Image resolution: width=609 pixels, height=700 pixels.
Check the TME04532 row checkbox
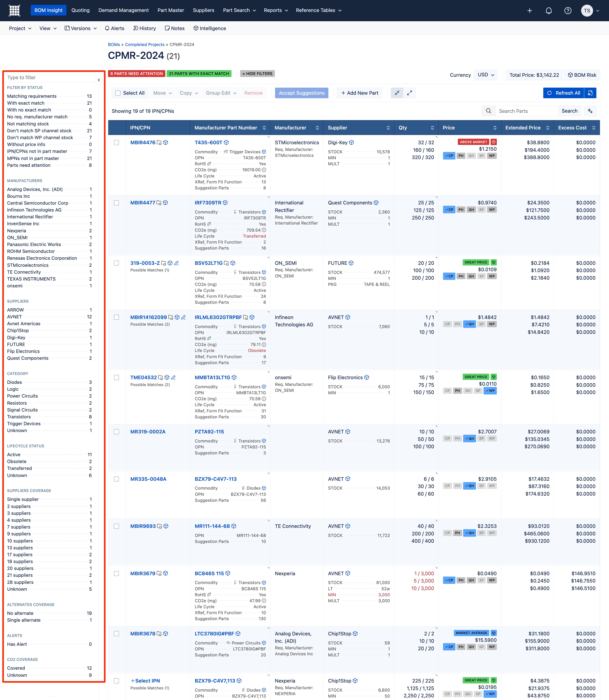pyautogui.click(x=116, y=377)
